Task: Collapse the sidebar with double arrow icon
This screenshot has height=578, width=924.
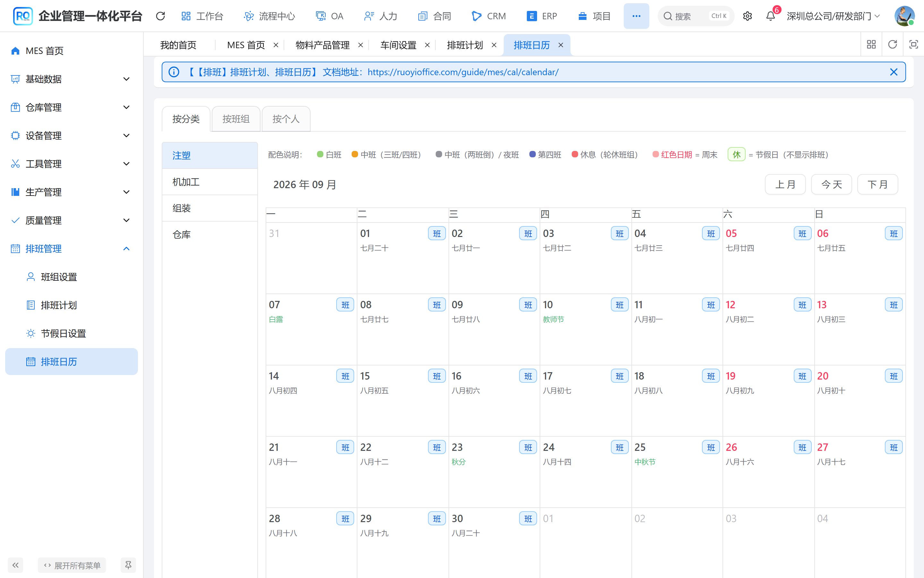Action: point(15,565)
